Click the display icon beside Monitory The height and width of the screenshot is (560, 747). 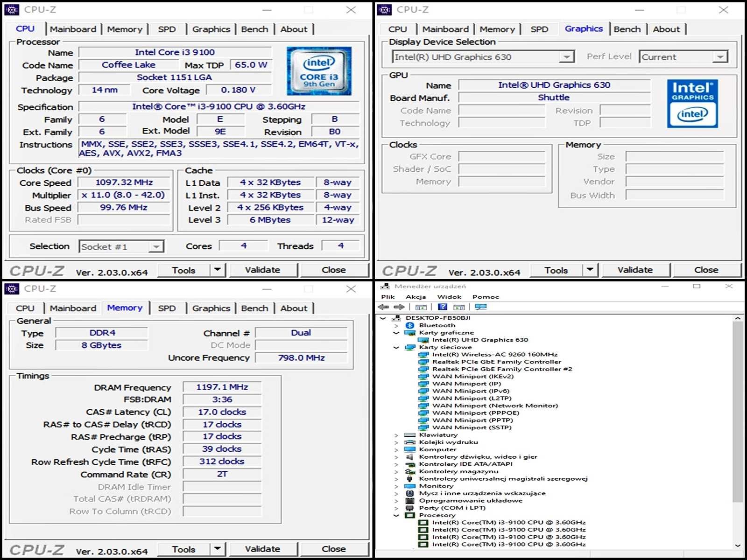[410, 486]
